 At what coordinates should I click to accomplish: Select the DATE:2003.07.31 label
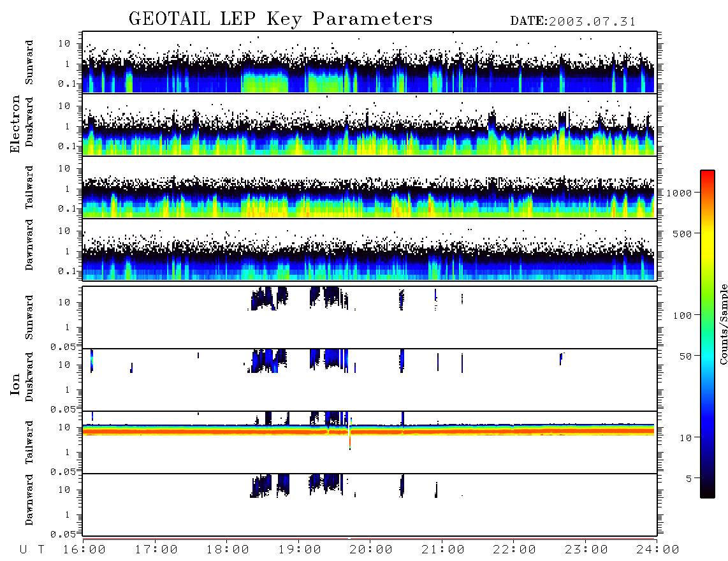coord(573,22)
